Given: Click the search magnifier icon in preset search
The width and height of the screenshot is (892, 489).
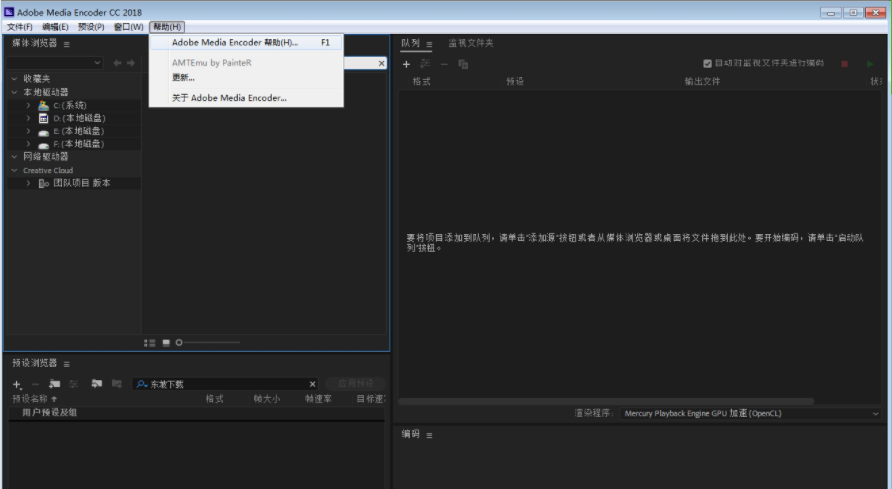Looking at the screenshot, I should pos(141,384).
